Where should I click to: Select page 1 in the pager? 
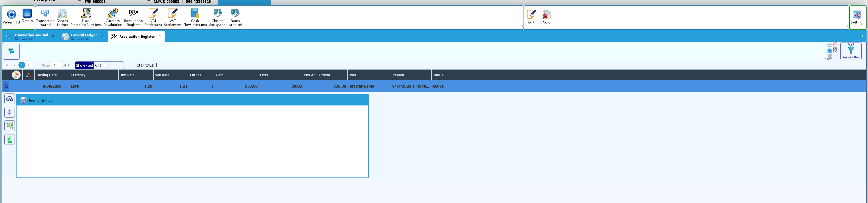tap(21, 65)
